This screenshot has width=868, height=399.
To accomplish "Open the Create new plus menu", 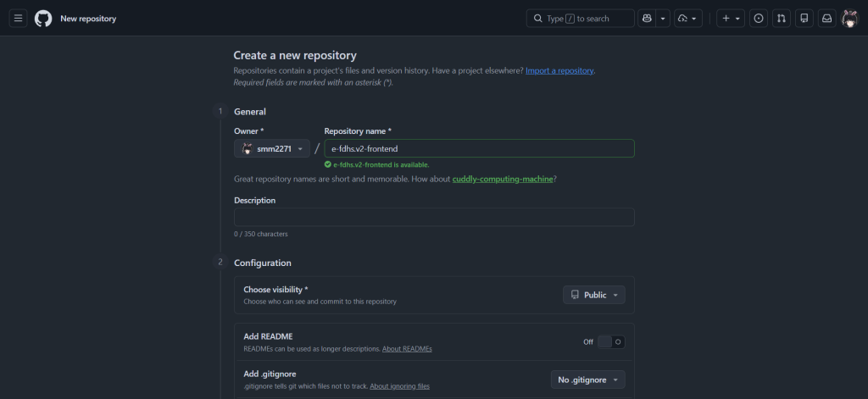I will [x=732, y=19].
